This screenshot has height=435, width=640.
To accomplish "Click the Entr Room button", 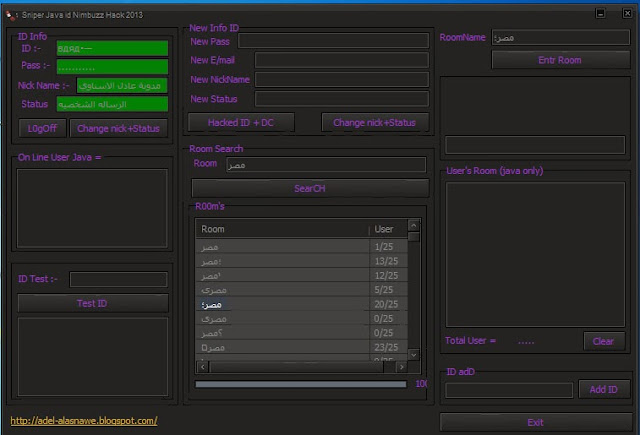I will click(561, 60).
